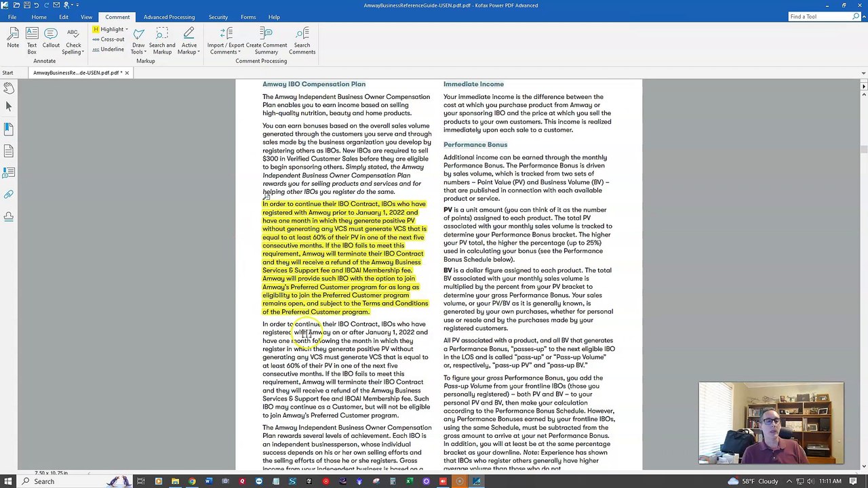Open Excel from the taskbar

(x=410, y=481)
